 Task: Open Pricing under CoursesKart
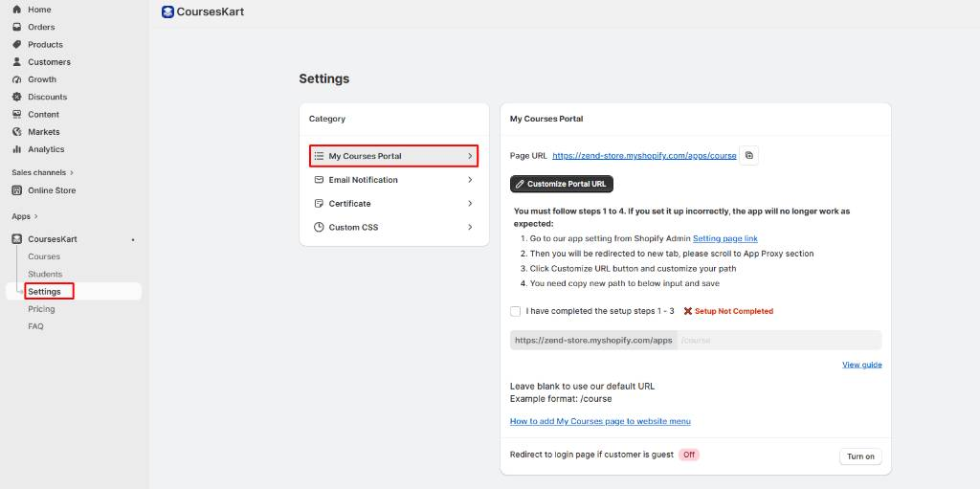point(41,309)
